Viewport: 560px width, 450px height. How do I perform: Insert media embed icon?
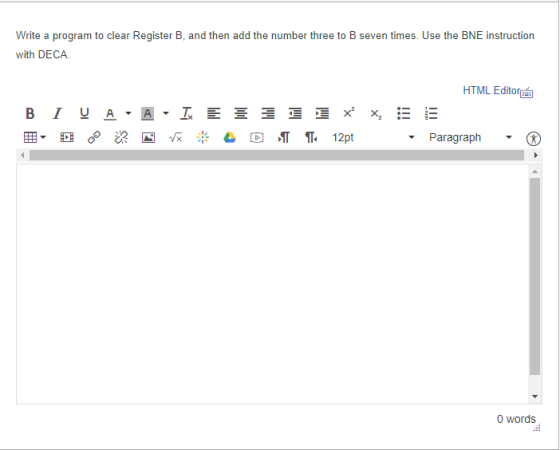(67, 138)
